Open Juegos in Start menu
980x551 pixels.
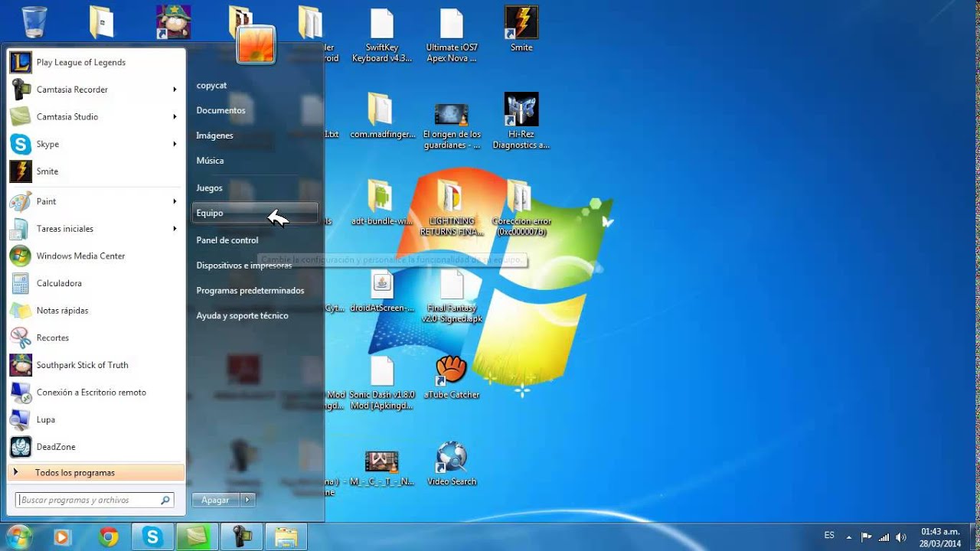(255, 187)
